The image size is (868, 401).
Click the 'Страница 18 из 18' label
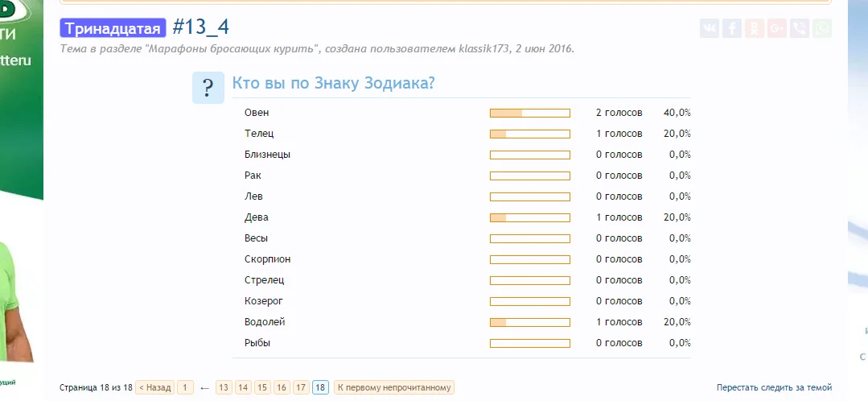coord(97,387)
